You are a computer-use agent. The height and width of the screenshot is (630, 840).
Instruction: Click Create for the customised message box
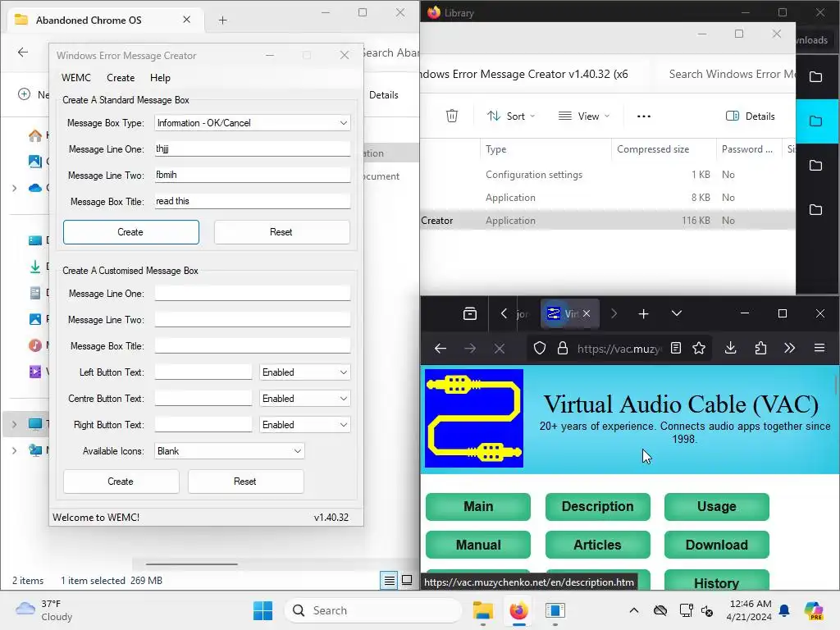(x=121, y=482)
